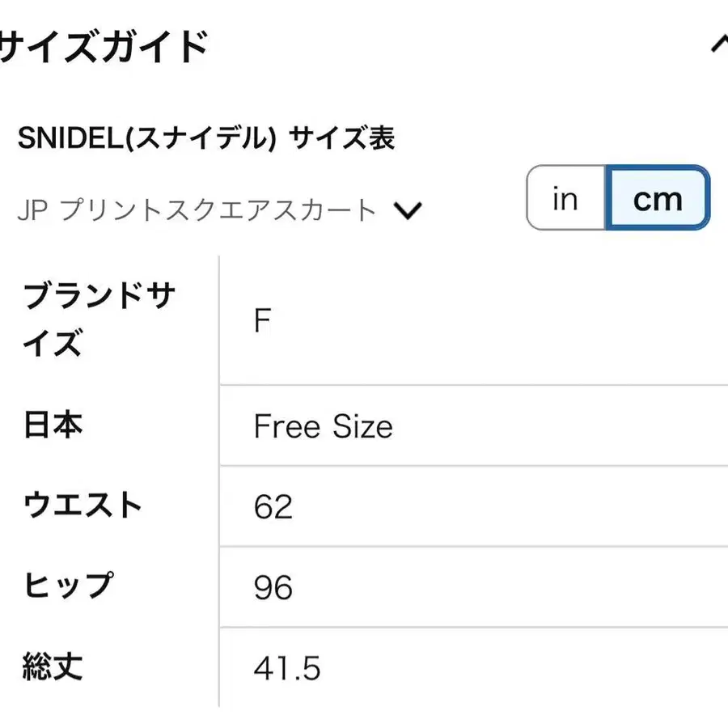
Task: Click the JP prefix in the item selector
Action: [x=32, y=211]
